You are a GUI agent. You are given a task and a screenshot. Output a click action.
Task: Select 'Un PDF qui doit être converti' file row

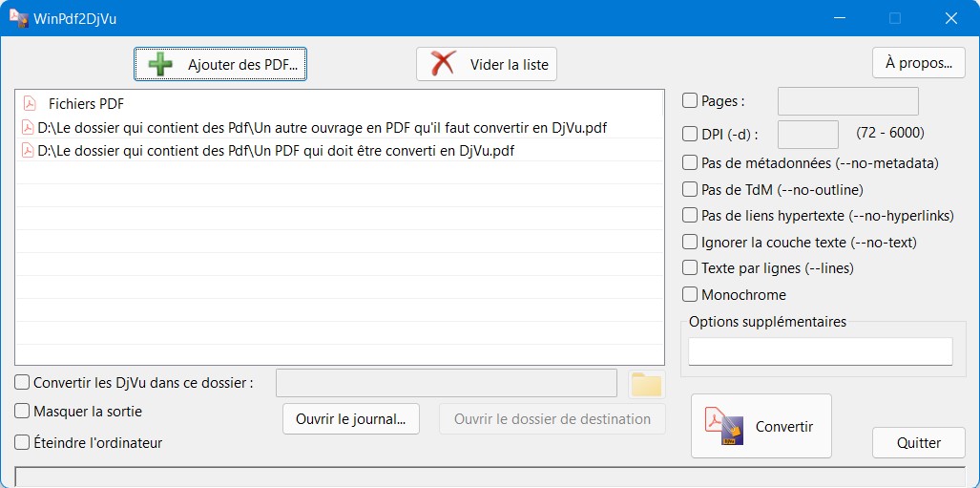point(339,151)
